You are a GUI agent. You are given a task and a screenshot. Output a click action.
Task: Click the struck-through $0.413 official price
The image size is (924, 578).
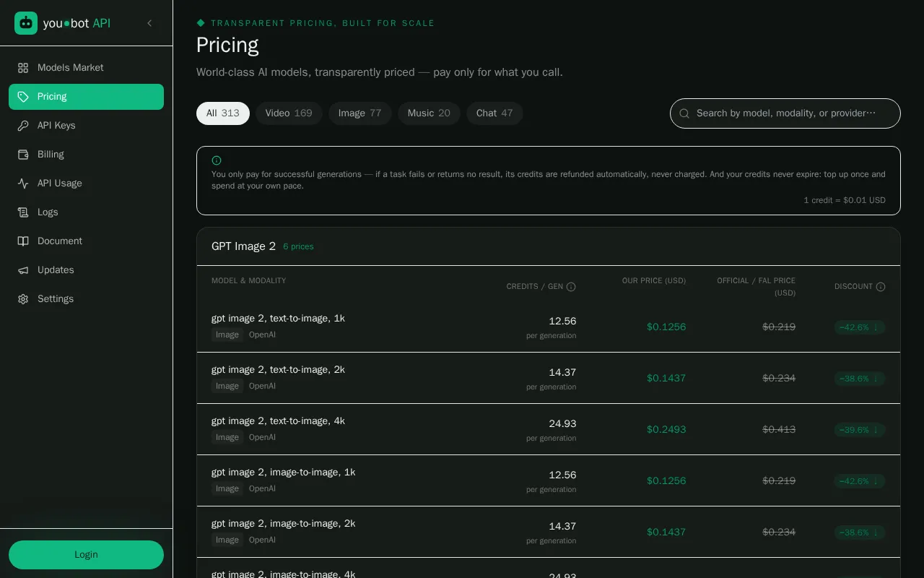coord(779,429)
